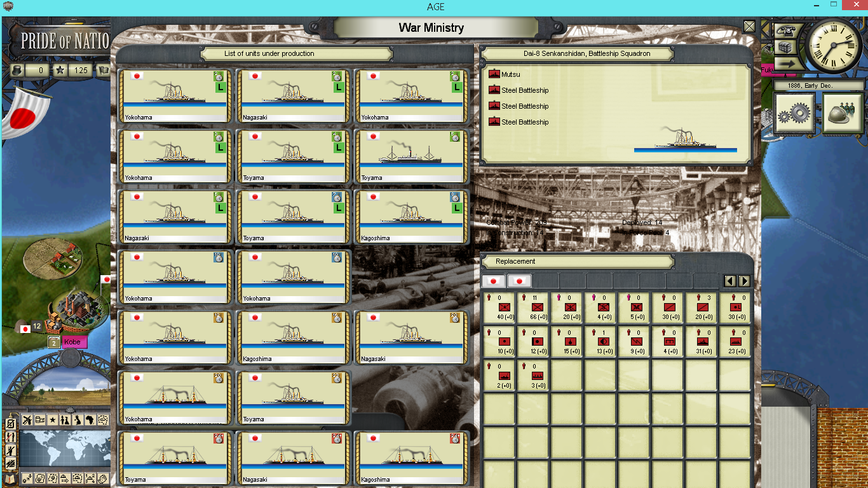The height and width of the screenshot is (488, 868).
Task: Select replacement cell showing 12 (+0)
Action: pyautogui.click(x=532, y=342)
